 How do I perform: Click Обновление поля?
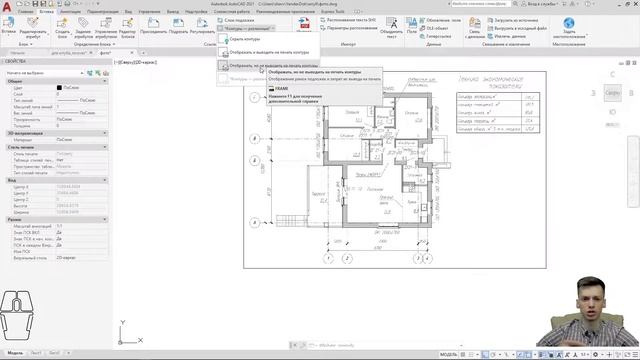[x=440, y=20]
